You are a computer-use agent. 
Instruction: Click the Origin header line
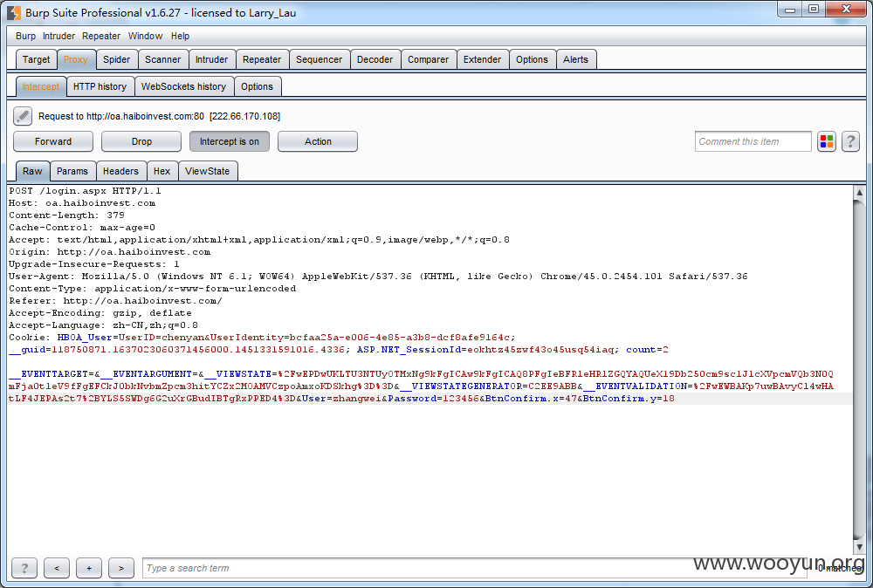point(110,252)
